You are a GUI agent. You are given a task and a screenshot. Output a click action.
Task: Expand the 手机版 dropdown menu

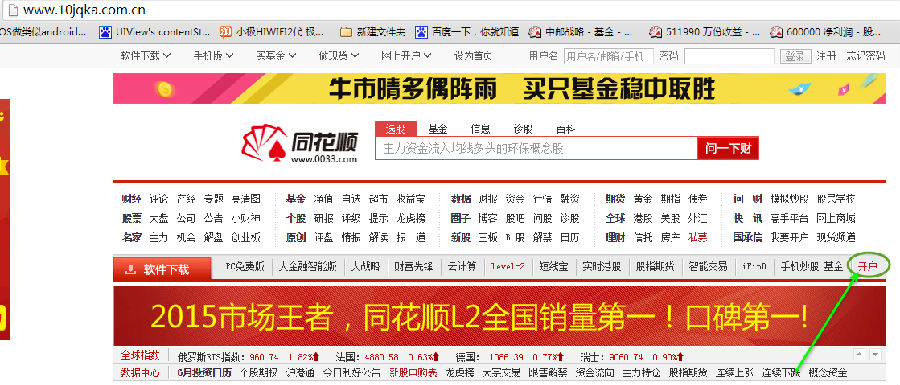point(213,56)
